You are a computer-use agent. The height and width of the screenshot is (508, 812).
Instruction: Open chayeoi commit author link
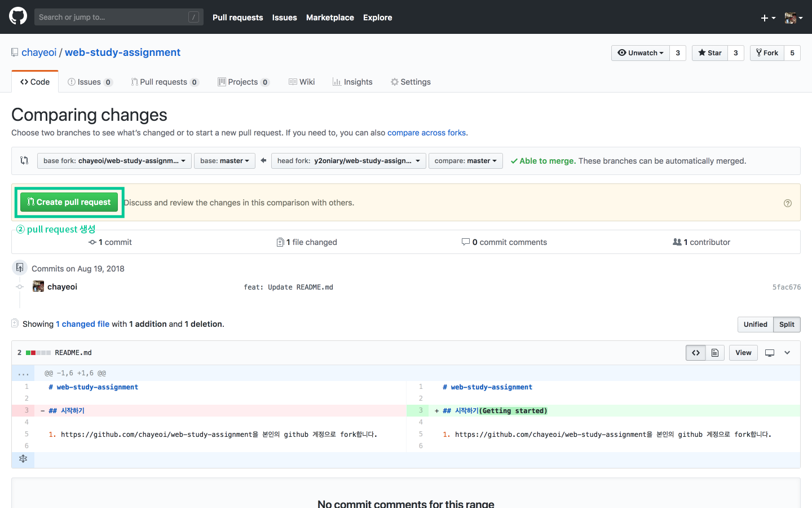62,287
